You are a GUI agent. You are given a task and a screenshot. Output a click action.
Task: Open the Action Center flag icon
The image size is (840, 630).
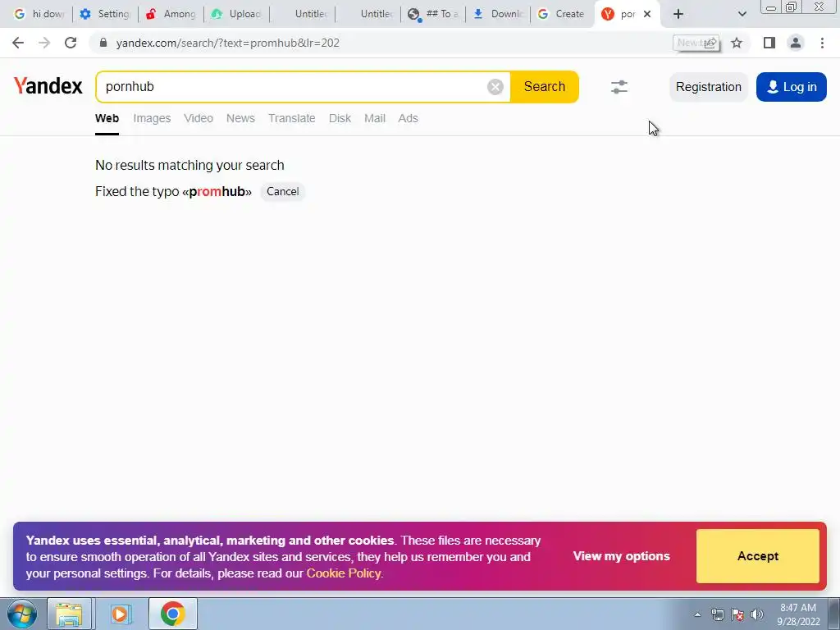tap(737, 614)
